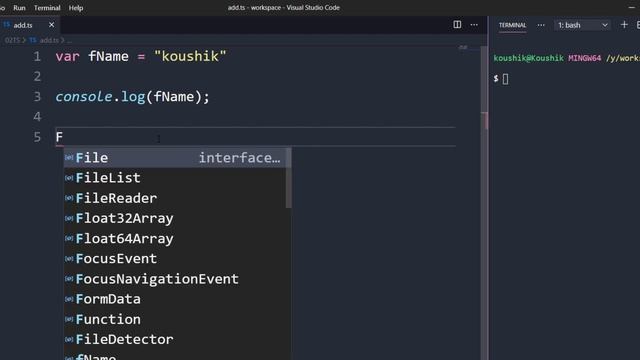This screenshot has width=640, height=360.
Task: Create a new terminal with plus icon
Action: point(624,25)
